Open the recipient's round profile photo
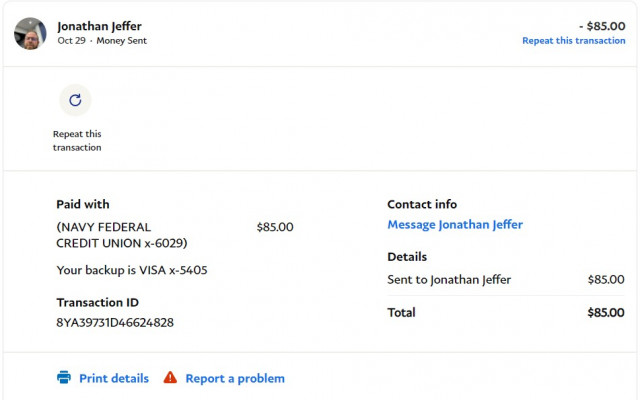 click(30, 33)
